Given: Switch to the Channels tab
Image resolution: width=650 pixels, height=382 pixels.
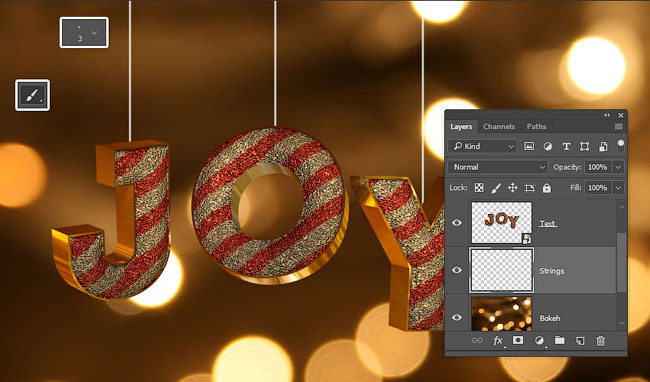Looking at the screenshot, I should [499, 126].
